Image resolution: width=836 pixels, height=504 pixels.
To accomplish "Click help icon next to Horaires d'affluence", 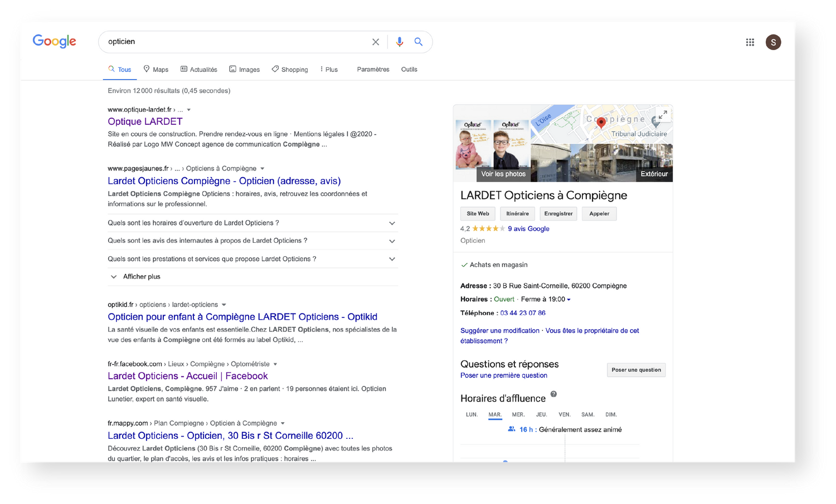I will point(553,394).
